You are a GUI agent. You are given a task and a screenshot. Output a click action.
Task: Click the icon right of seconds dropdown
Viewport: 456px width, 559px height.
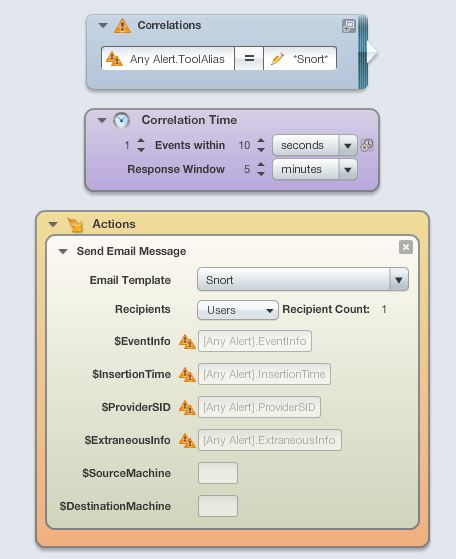tap(367, 145)
